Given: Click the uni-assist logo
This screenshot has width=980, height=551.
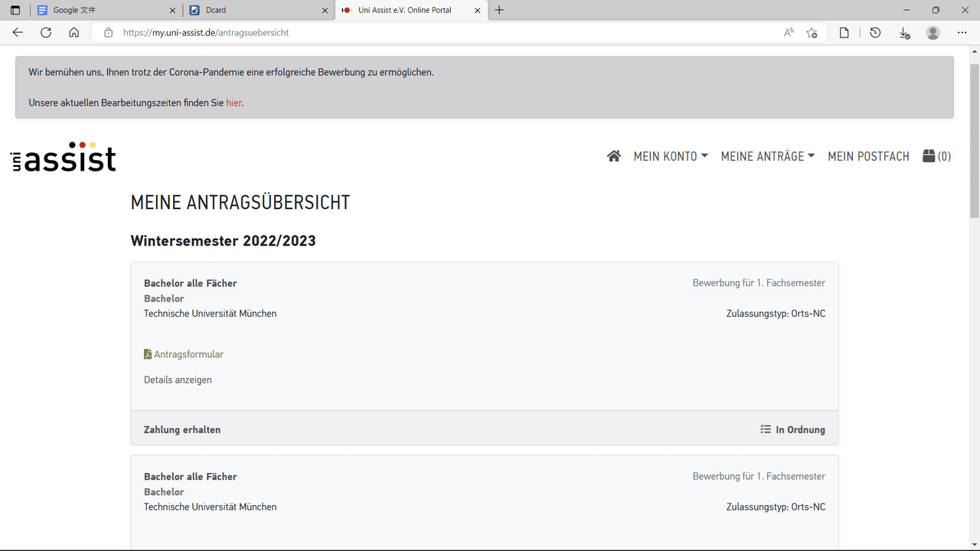Looking at the screenshot, I should tap(64, 156).
